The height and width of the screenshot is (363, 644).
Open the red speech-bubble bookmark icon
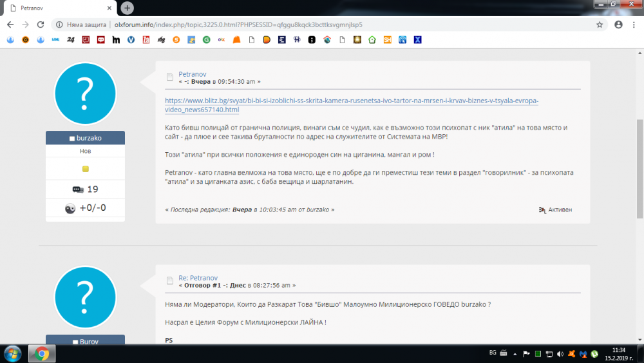(x=100, y=40)
